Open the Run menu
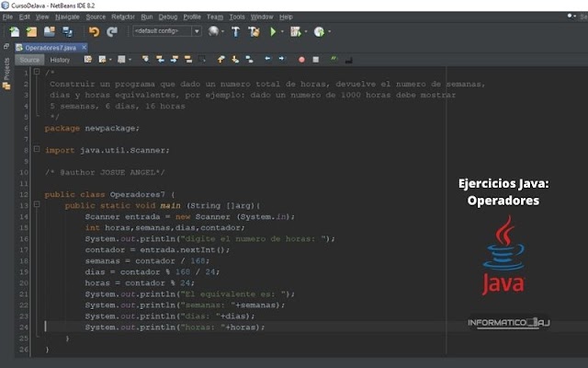The height and width of the screenshot is (368, 588). click(x=147, y=17)
